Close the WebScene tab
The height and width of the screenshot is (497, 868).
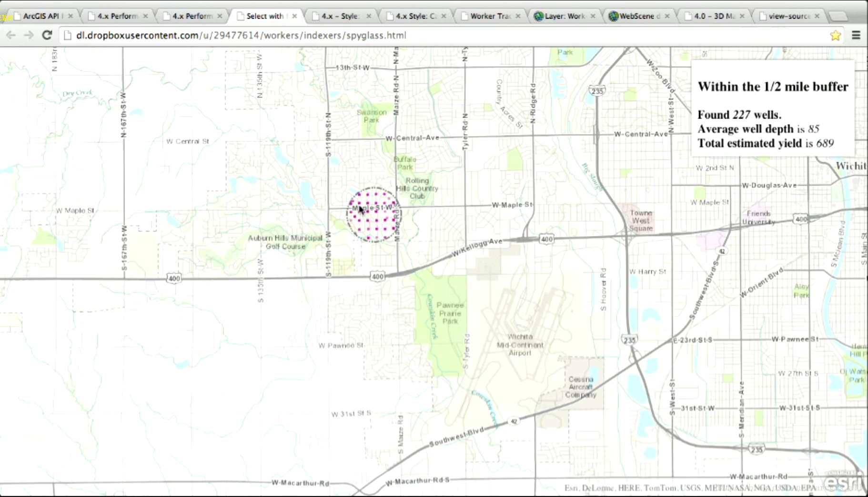tap(667, 16)
